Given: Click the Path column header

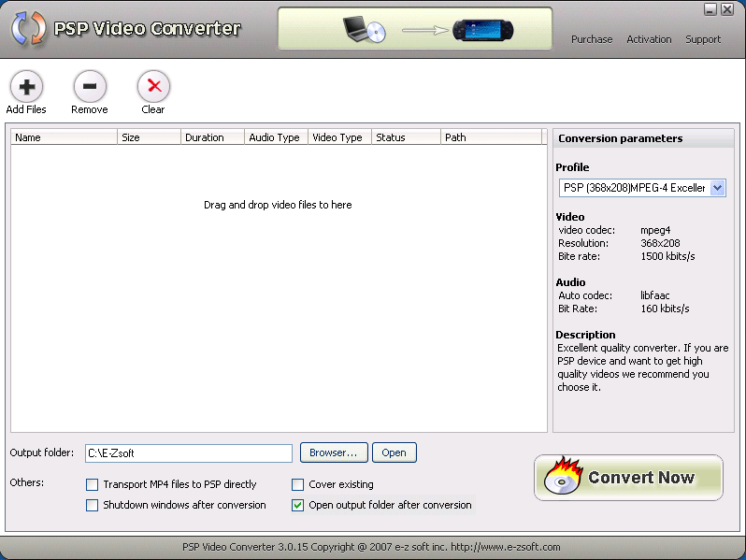Looking at the screenshot, I should pyautogui.click(x=491, y=137).
